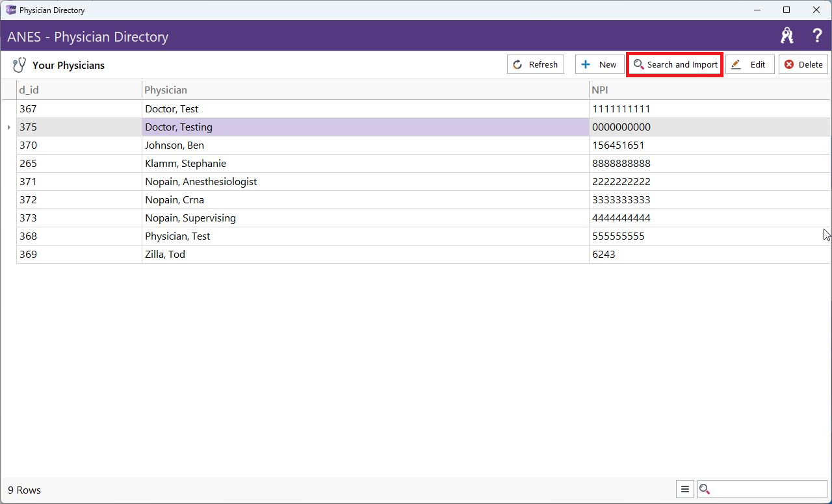Click the magnifier icon in bottom search box
Image resolution: width=832 pixels, height=504 pixels.
pos(705,489)
